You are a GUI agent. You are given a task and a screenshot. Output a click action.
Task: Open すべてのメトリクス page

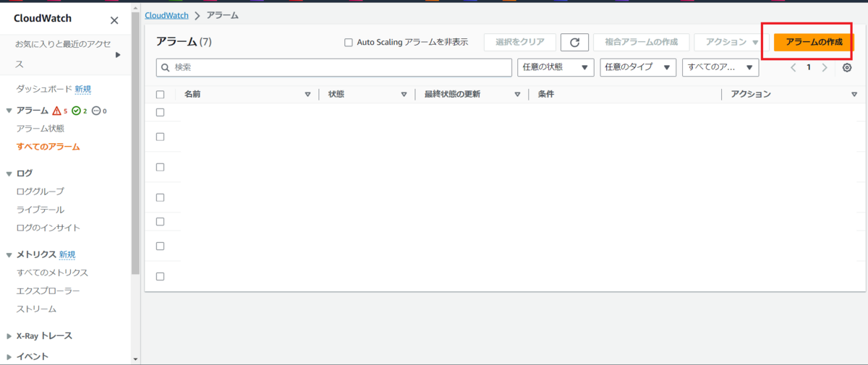click(x=52, y=272)
